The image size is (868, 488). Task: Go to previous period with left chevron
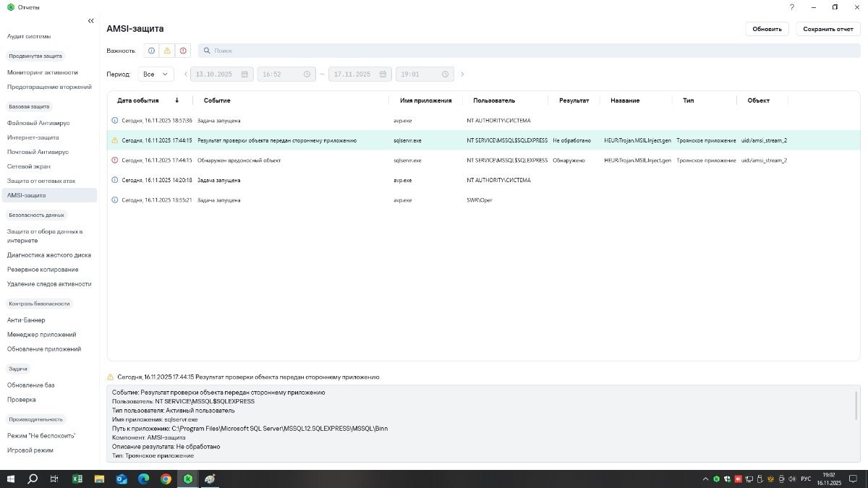tap(185, 74)
